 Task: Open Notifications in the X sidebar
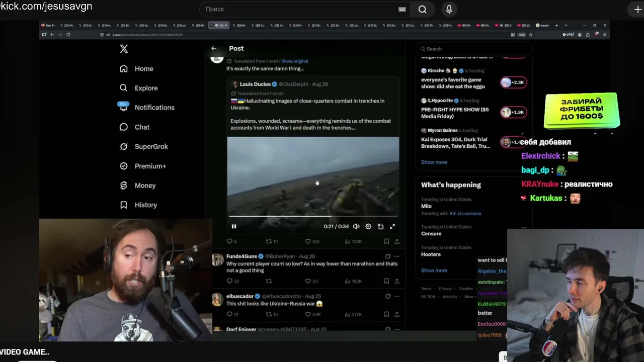[x=147, y=108]
